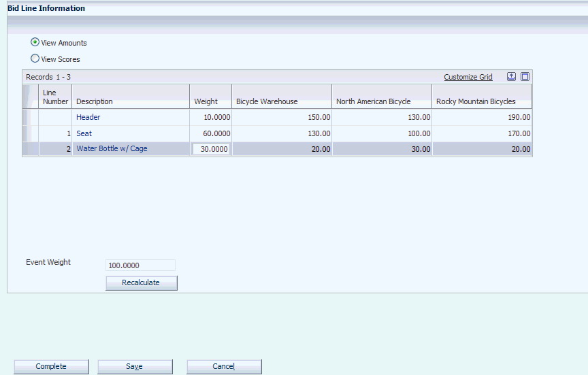Open the Seat line link

pyautogui.click(x=84, y=133)
